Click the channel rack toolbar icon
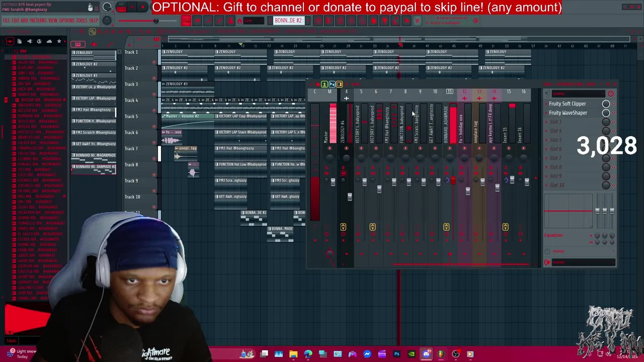The height and width of the screenshot is (362, 644). [340, 21]
